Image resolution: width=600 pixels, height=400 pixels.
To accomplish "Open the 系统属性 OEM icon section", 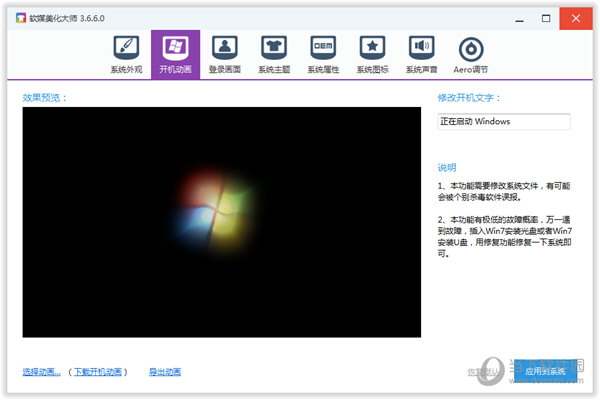I will tap(323, 55).
